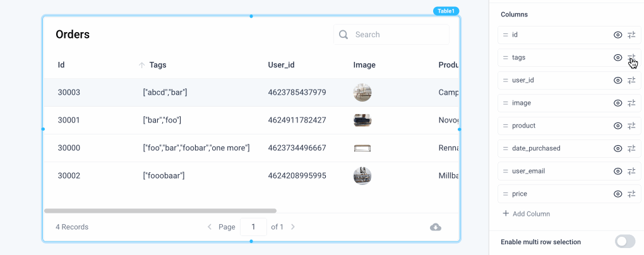Click the drag handle of date_purchased column
The height and width of the screenshot is (255, 644).
506,148
